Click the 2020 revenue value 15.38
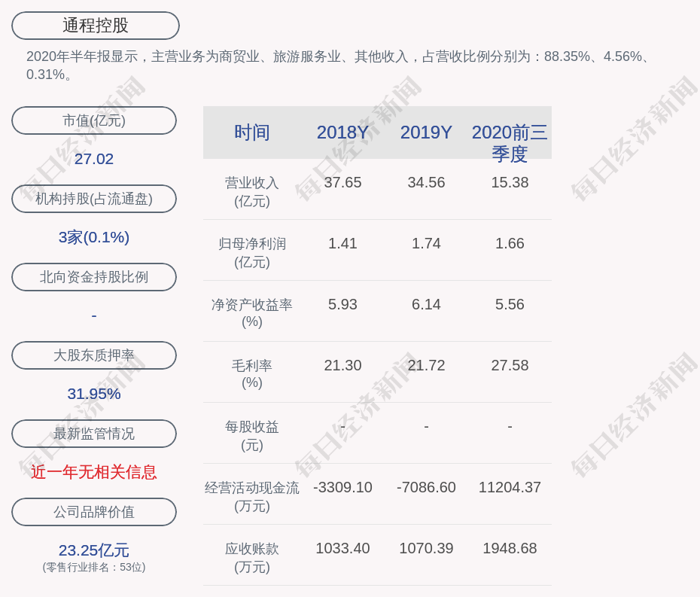 pos(510,183)
